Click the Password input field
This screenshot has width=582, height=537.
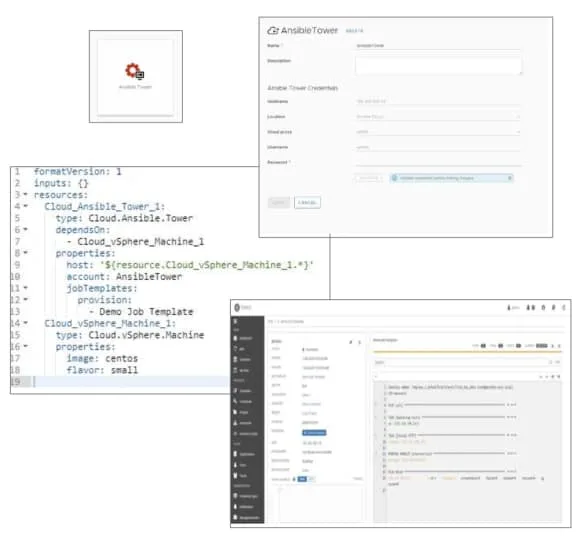pos(437,162)
